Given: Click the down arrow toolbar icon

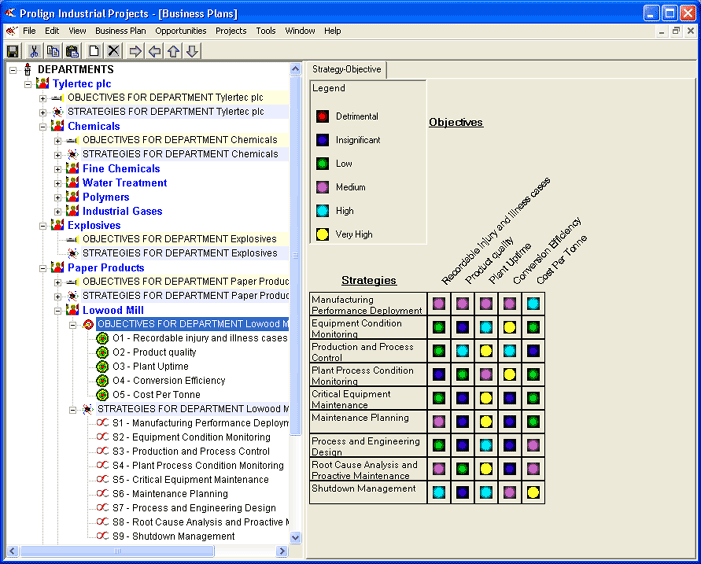Looking at the screenshot, I should click(192, 51).
